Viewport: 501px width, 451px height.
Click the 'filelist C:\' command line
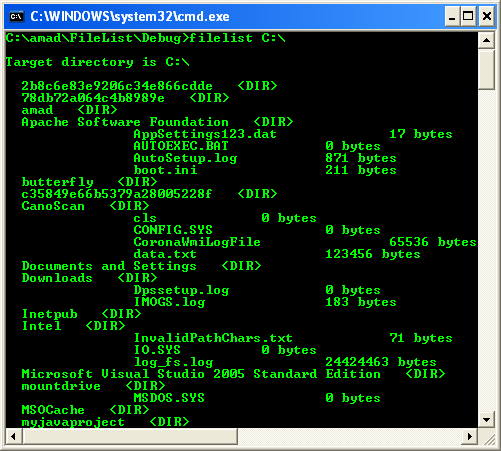[146, 38]
